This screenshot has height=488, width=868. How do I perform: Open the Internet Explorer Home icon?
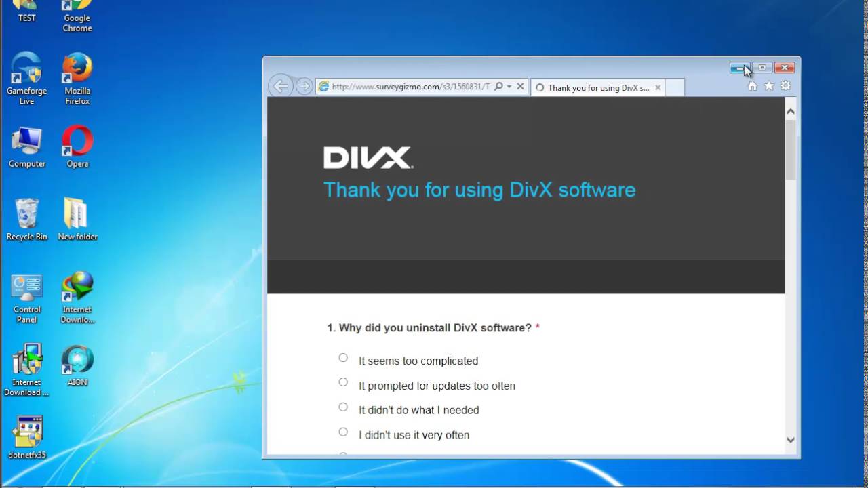click(x=752, y=86)
